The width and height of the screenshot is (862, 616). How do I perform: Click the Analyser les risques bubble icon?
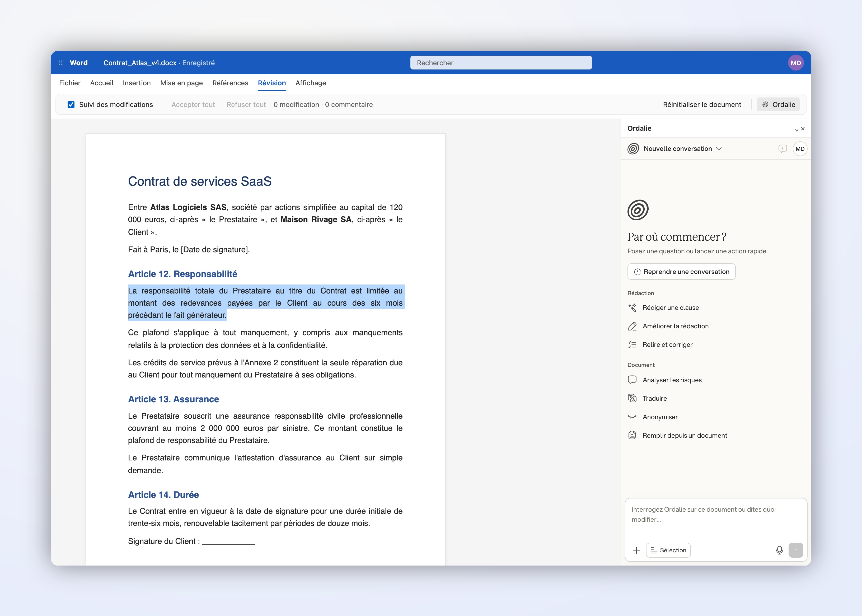click(632, 380)
